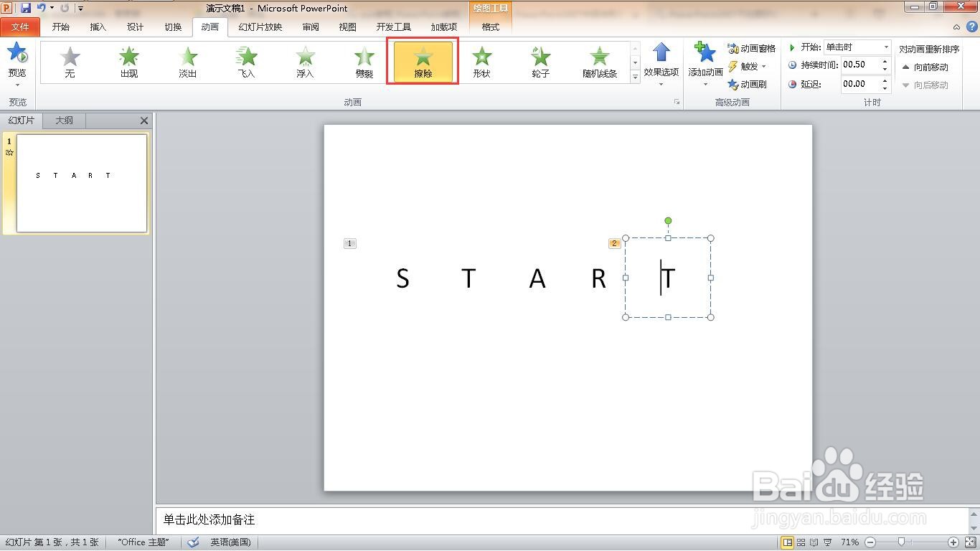Select the 无 (None) animation effect
Viewport: 980px width, 551px height.
[x=70, y=62]
